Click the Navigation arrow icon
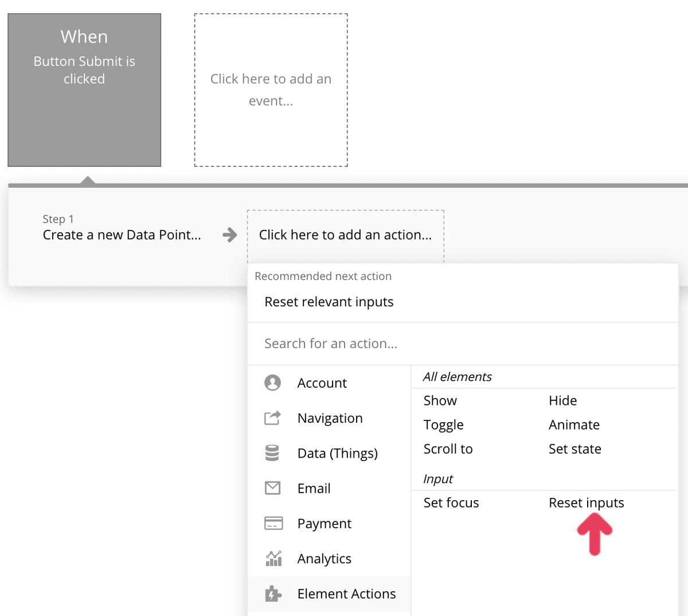Screen dimensions: 688x616 tap(272, 418)
